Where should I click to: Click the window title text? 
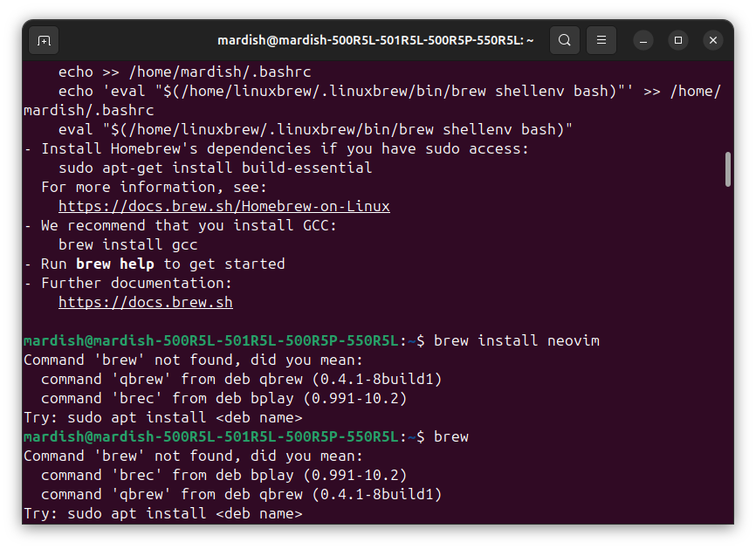coord(375,40)
